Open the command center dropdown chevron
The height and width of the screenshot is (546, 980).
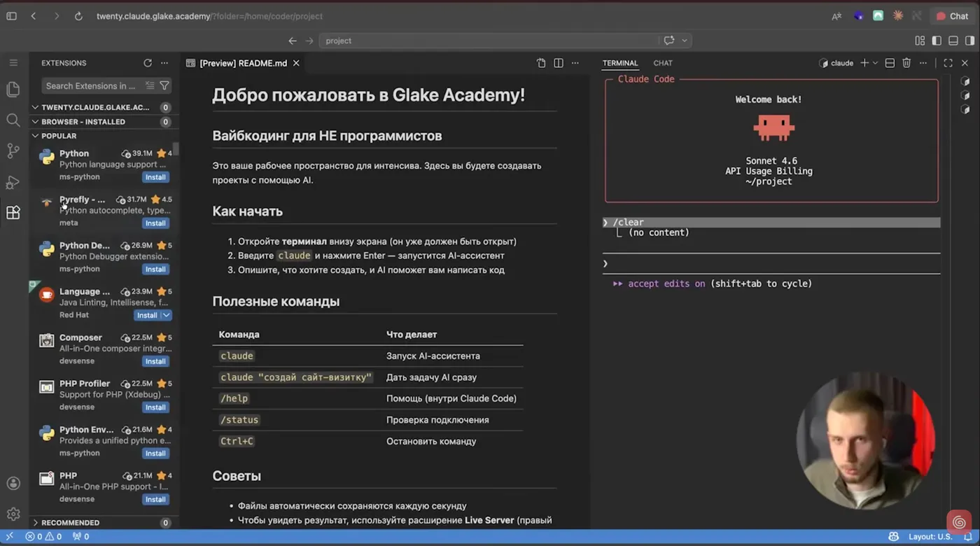click(x=685, y=41)
